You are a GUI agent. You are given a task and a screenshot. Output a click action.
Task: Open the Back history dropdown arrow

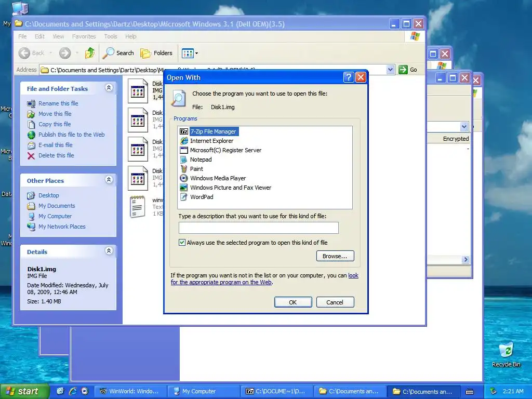[51, 53]
